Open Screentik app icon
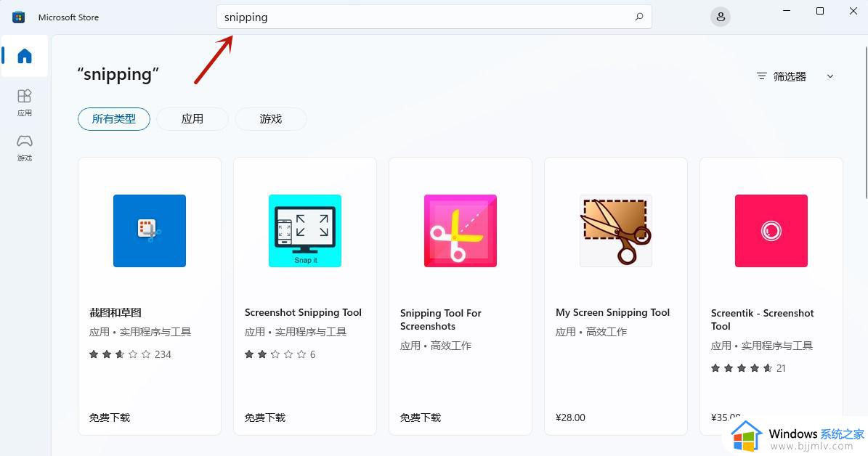 click(771, 231)
